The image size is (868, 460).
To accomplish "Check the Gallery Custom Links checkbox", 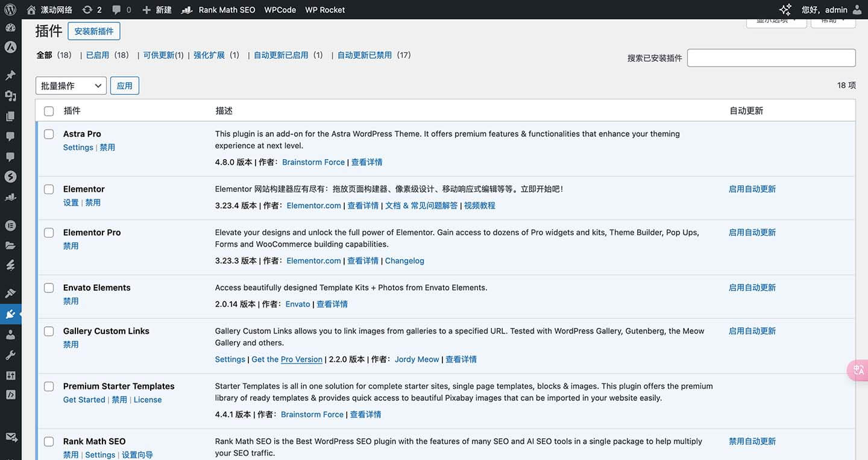I will tap(49, 332).
